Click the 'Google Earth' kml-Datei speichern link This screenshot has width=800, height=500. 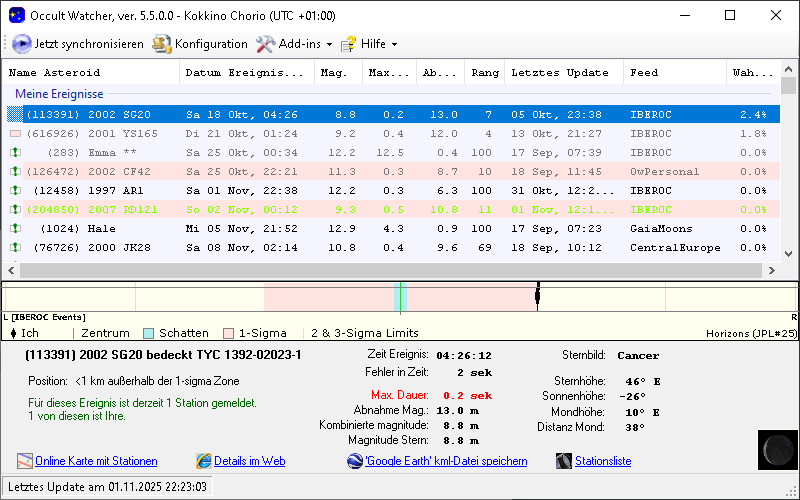[446, 461]
